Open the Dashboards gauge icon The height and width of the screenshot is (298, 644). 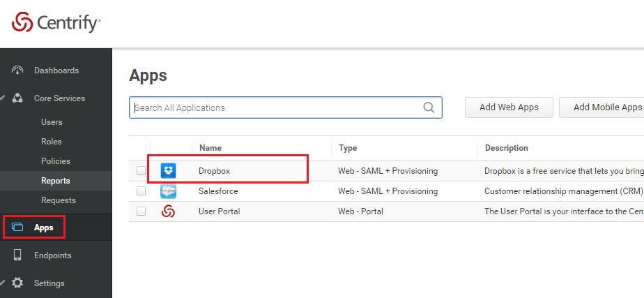[x=17, y=70]
